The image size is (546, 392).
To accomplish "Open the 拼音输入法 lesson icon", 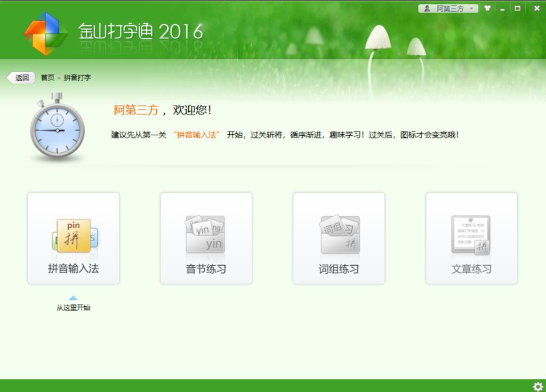I will [74, 235].
